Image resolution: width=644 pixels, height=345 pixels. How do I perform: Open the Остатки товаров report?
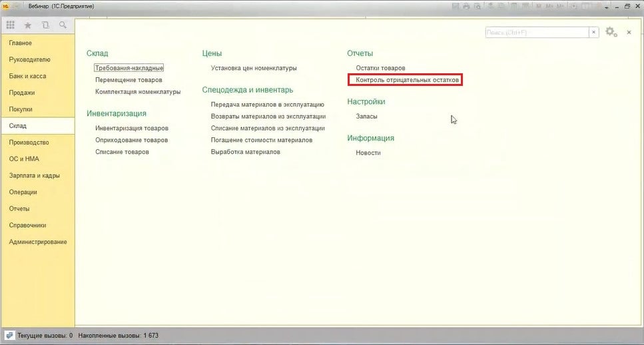(x=380, y=68)
